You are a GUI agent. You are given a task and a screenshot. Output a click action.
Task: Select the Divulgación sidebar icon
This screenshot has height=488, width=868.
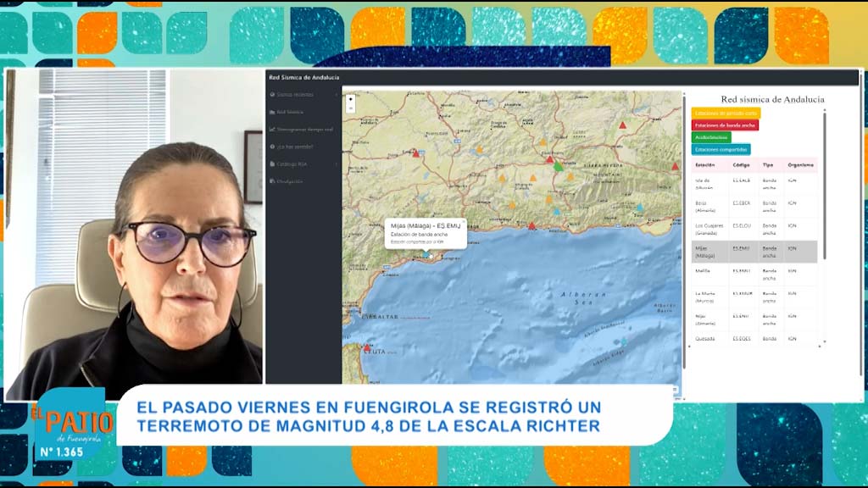272,180
